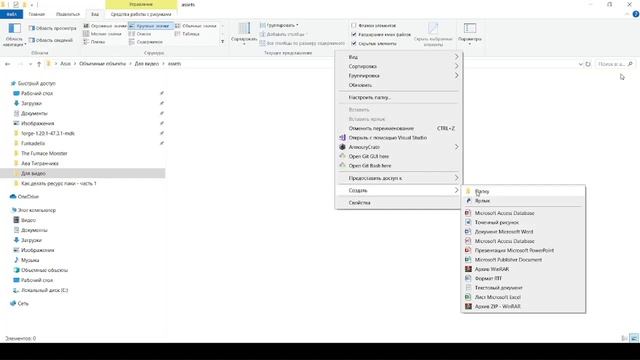Select Обычные значки layout

pos(196,26)
